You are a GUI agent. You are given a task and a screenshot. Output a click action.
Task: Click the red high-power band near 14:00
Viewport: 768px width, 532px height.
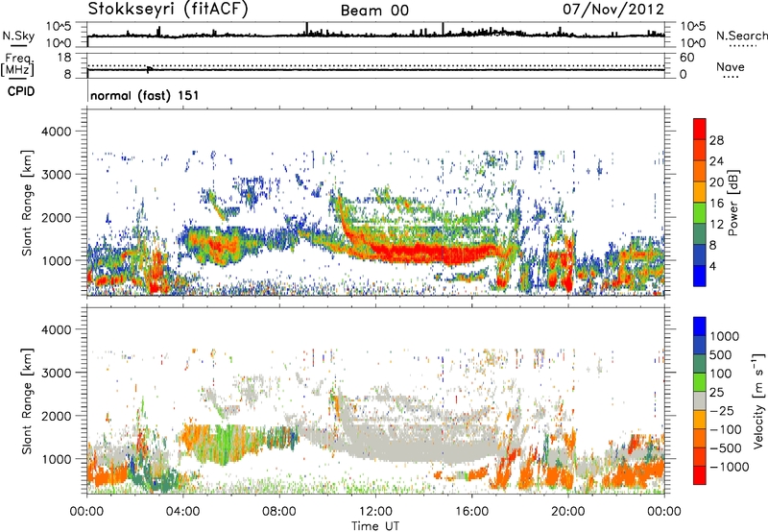(436, 254)
